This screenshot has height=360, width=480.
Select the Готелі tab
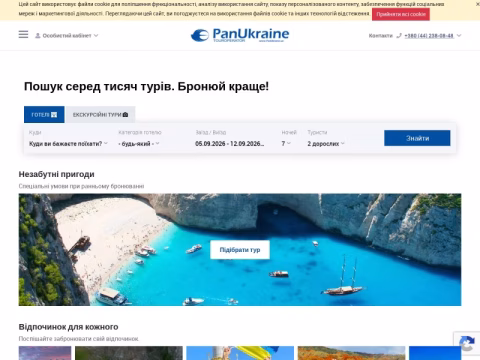pos(44,115)
